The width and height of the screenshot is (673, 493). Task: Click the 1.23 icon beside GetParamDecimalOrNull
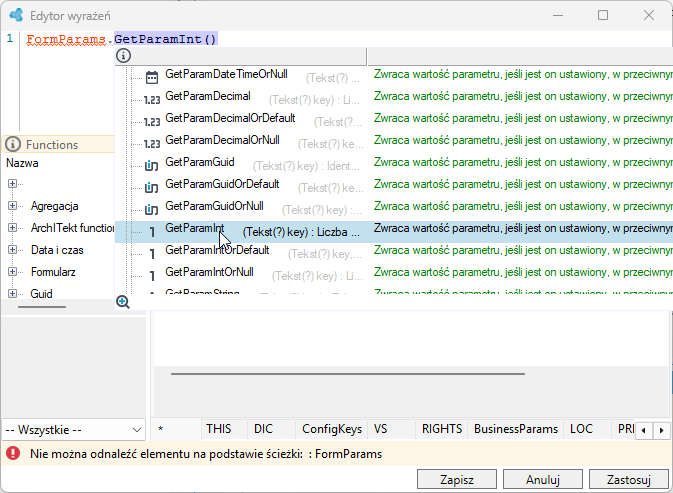152,144
